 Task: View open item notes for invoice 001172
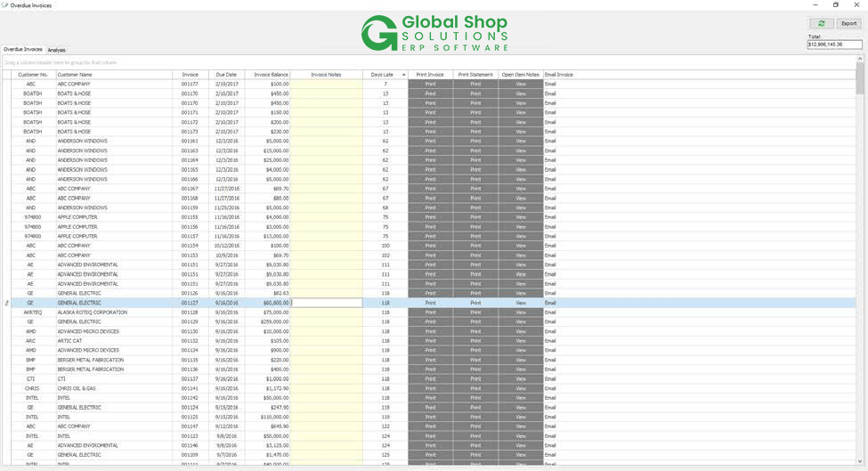[x=521, y=122]
